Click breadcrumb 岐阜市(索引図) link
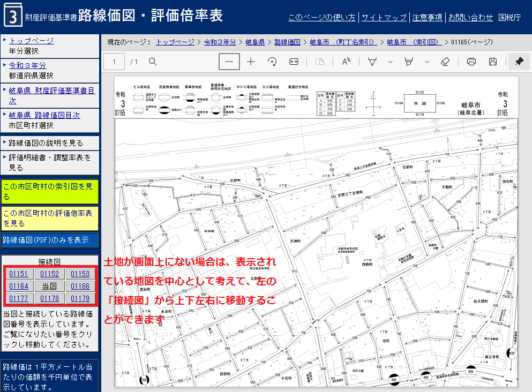This screenshot has width=532, height=392. click(x=414, y=42)
